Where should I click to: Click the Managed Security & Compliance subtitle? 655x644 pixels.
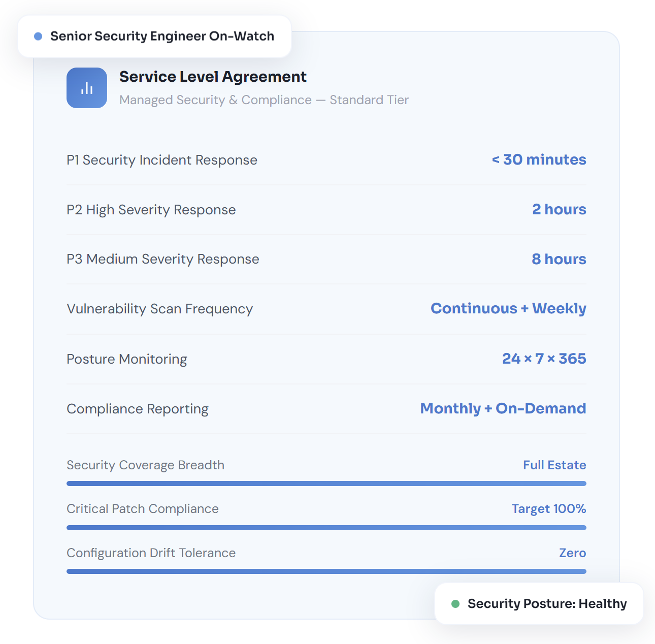point(264,100)
